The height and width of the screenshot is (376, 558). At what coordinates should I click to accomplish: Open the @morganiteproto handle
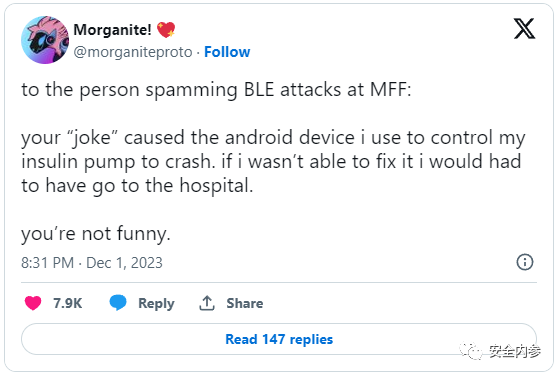click(133, 52)
